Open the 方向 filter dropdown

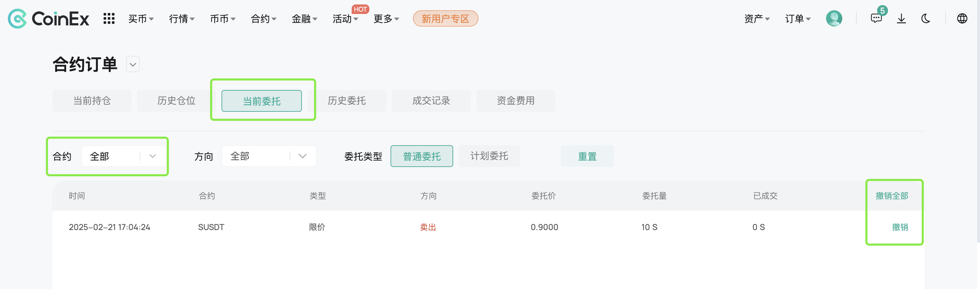(x=269, y=156)
